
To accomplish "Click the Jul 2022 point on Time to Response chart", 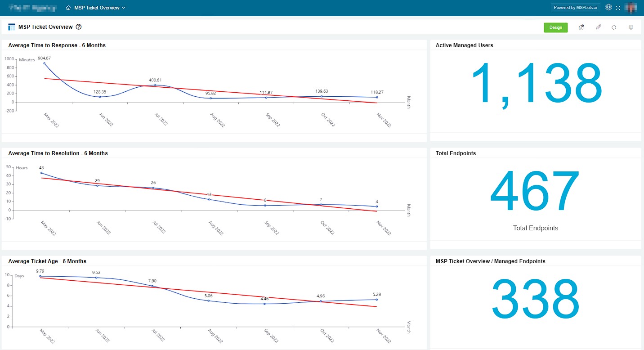I will point(155,85).
